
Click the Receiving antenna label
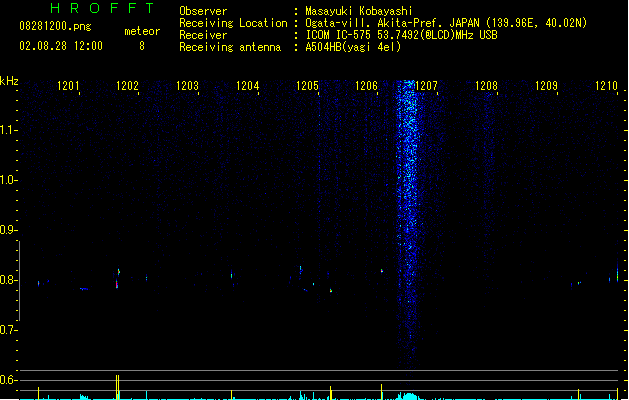coord(230,47)
